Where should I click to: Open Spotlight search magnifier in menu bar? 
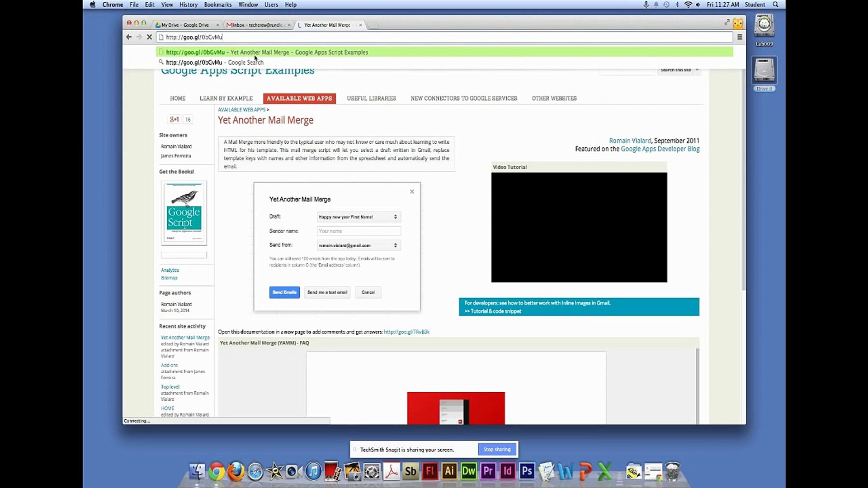pos(775,5)
